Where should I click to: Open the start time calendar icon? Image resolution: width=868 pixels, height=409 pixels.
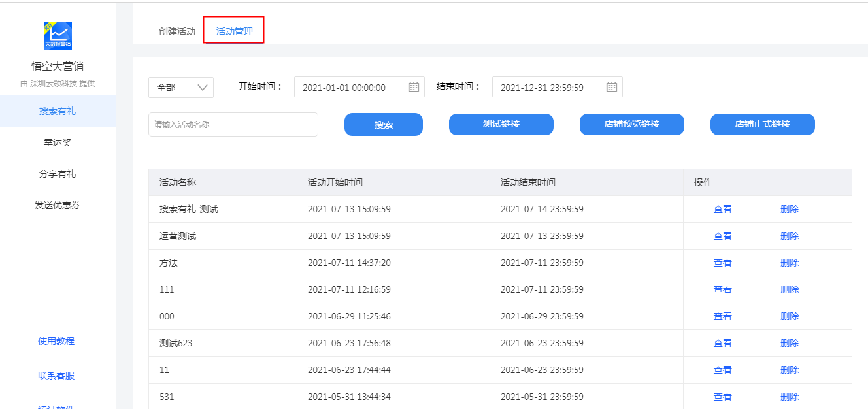pos(414,87)
